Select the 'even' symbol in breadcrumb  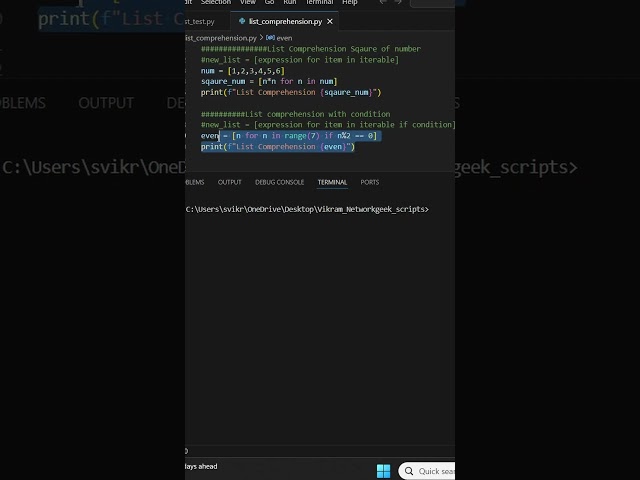pyautogui.click(x=284, y=38)
